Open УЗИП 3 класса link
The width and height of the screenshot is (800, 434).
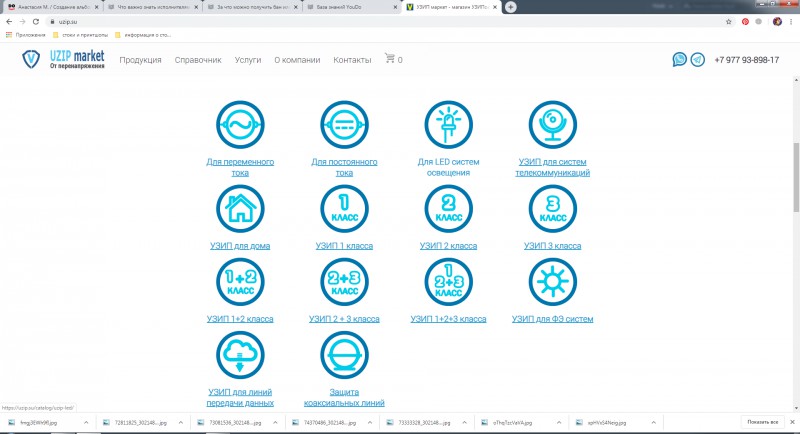[x=553, y=246]
